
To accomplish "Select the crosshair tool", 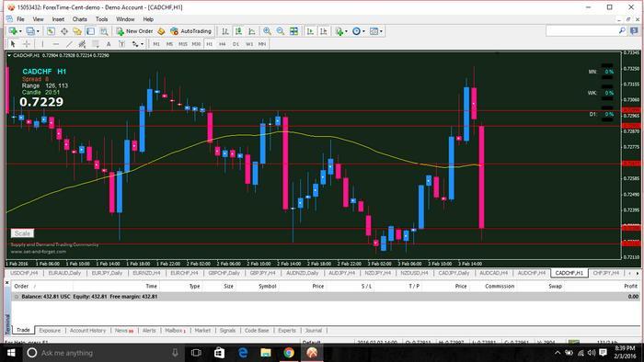I will (27, 44).
